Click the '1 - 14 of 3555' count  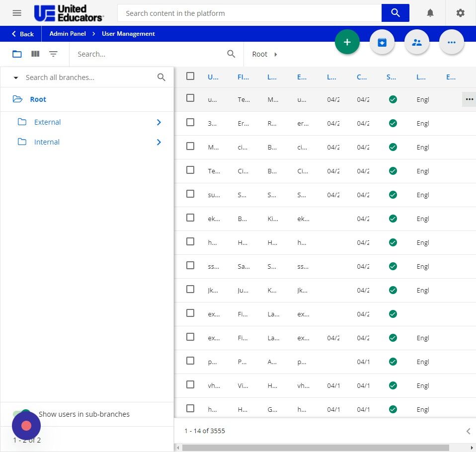coord(205,431)
